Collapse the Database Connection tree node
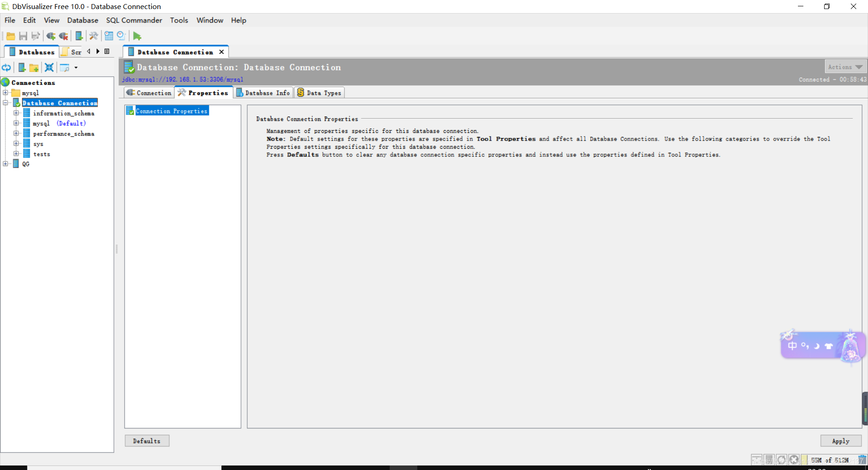This screenshot has height=470, width=868. 5,103
